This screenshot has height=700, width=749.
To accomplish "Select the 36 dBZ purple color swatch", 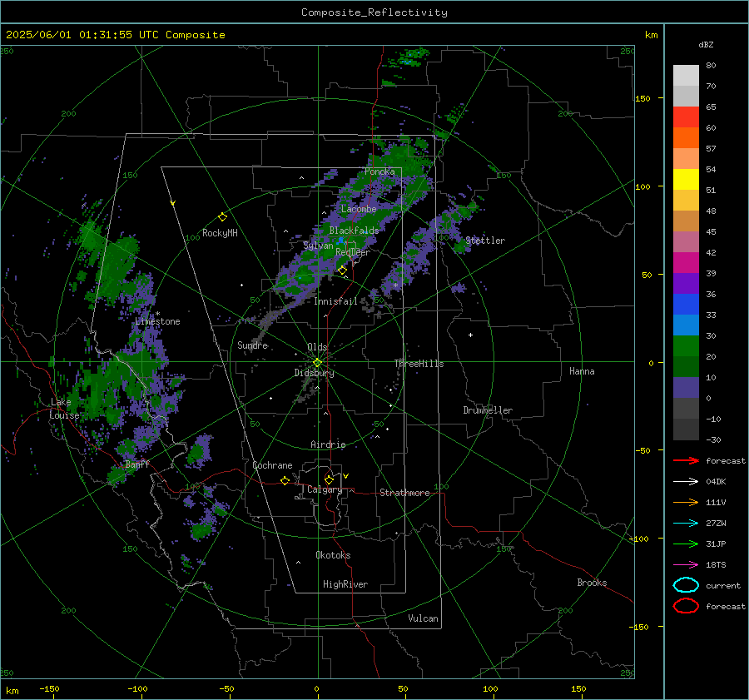I will click(x=686, y=283).
